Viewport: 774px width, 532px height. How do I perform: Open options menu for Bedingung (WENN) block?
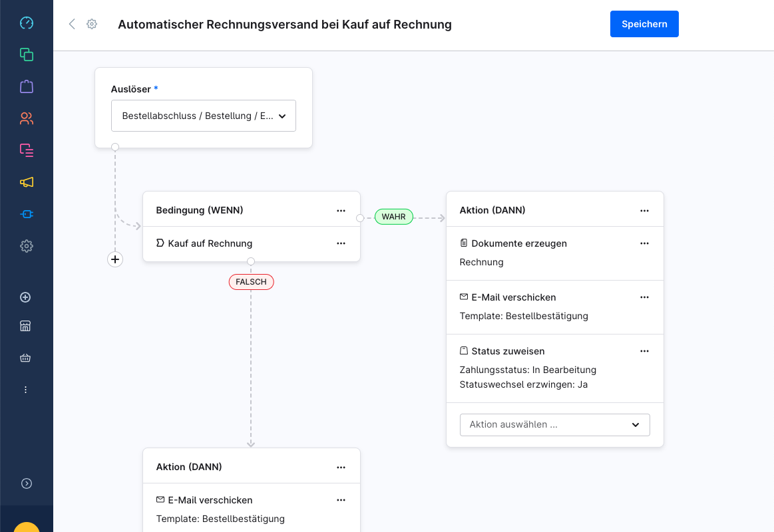click(341, 210)
